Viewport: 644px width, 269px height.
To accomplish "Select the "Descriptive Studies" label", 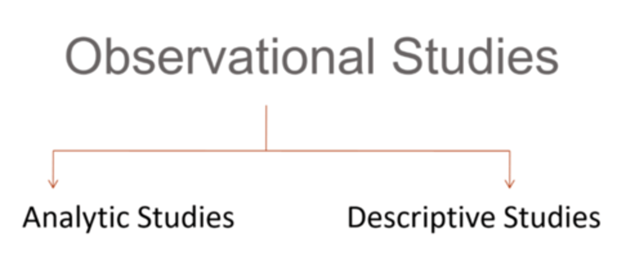I will coord(474,218).
